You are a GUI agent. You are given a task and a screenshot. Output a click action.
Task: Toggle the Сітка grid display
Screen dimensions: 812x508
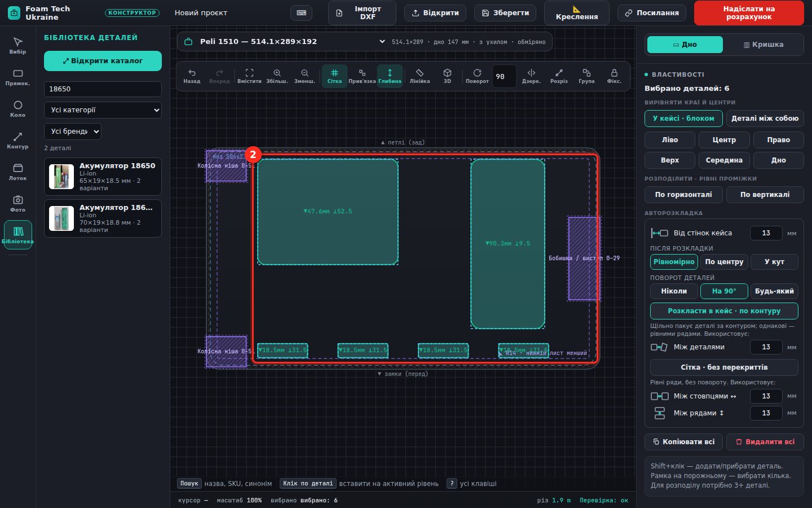334,76
